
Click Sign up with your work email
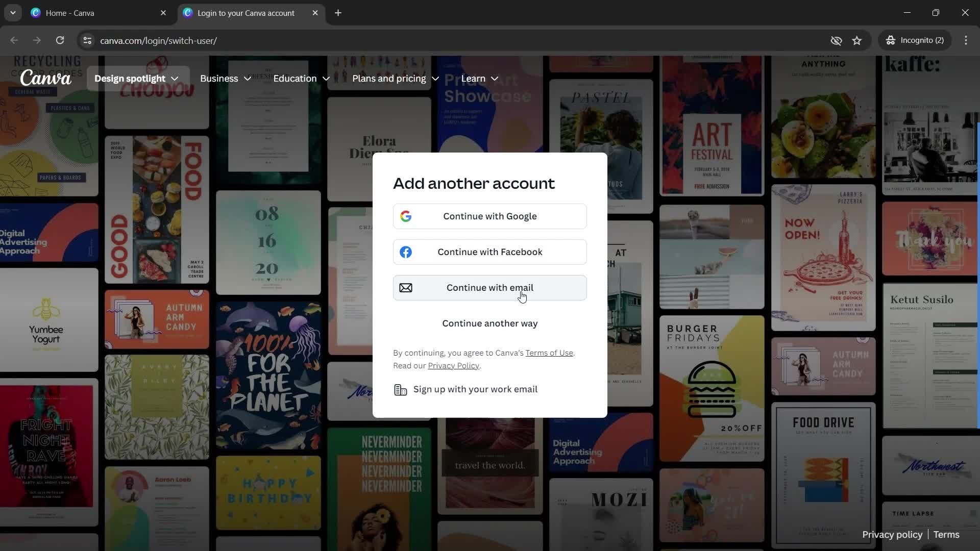click(x=475, y=389)
